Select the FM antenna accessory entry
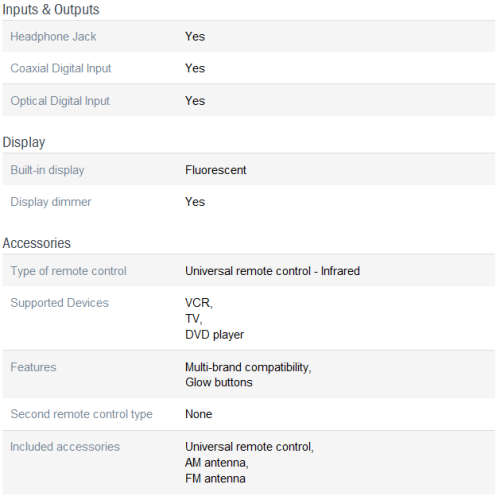Image resolution: width=500 pixels, height=500 pixels. click(x=215, y=479)
